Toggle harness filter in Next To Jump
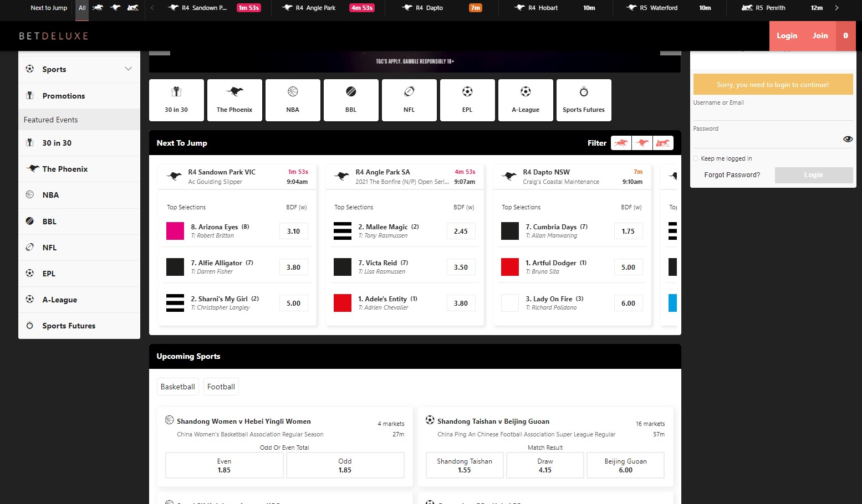Viewport: 862px width, 504px height. (663, 143)
